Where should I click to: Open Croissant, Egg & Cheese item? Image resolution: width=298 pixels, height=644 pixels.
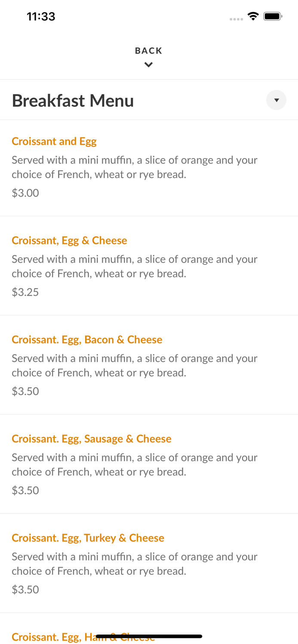point(69,240)
